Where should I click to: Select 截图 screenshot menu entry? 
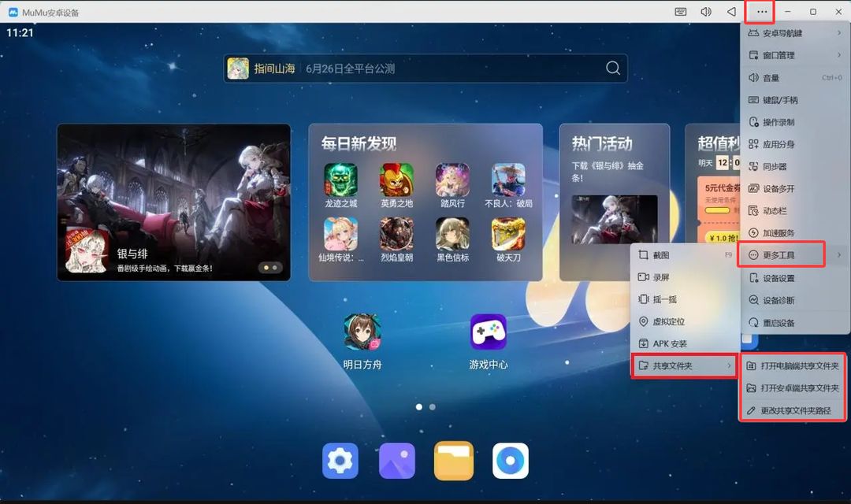pos(685,255)
